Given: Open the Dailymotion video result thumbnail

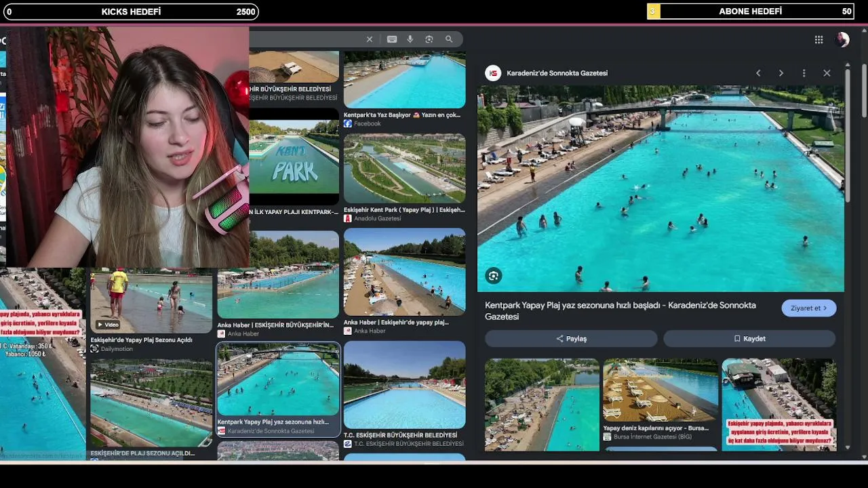Looking at the screenshot, I should click(x=151, y=300).
